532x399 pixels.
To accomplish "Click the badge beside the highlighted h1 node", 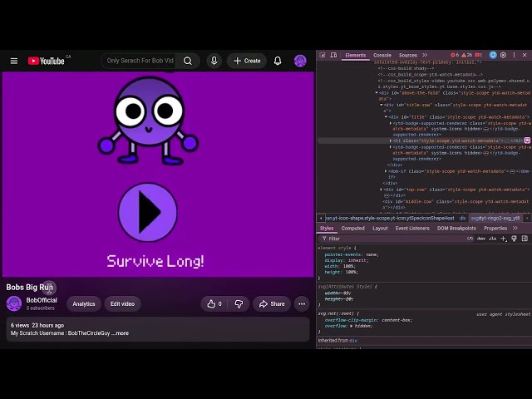I will click(527, 140).
